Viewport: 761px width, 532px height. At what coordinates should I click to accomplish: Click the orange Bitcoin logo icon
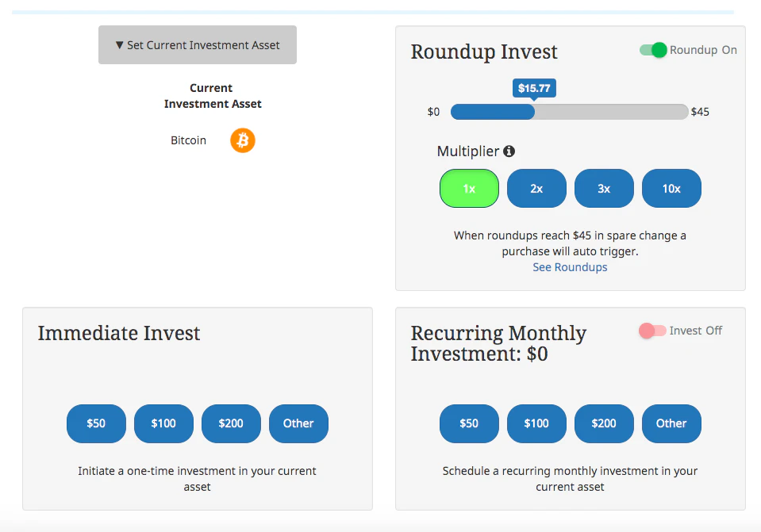[243, 140]
